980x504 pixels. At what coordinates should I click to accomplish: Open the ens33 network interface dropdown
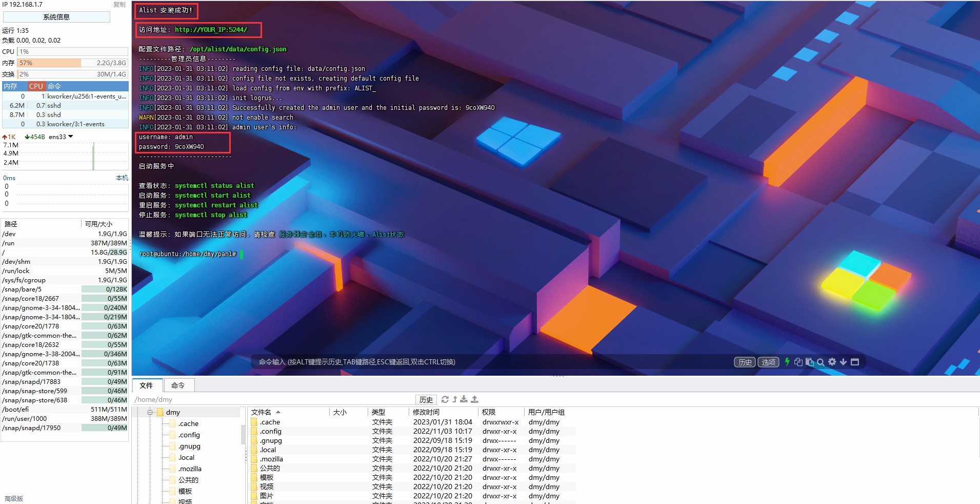coord(61,137)
